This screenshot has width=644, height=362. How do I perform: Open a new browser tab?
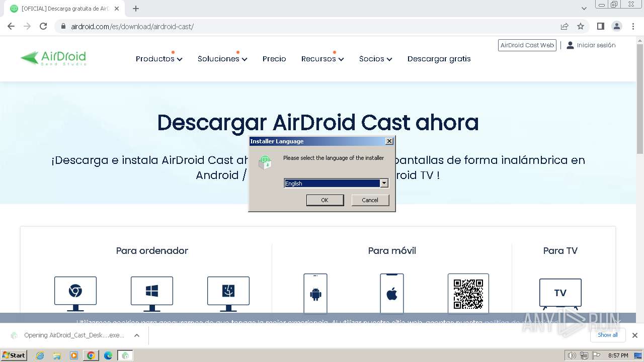(136, 9)
